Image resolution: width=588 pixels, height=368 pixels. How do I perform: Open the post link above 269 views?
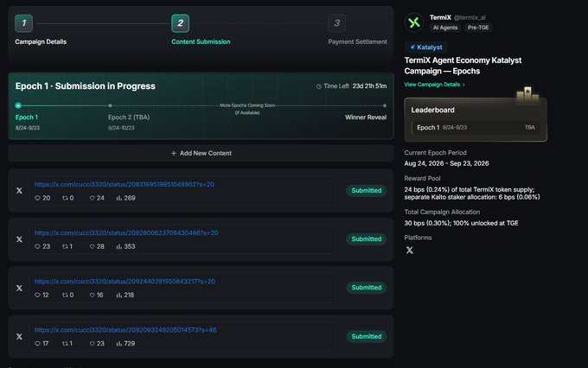(125, 184)
